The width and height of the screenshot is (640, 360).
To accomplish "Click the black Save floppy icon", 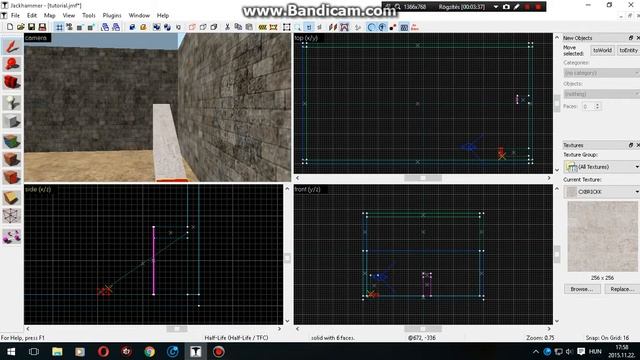I will click(31, 27).
